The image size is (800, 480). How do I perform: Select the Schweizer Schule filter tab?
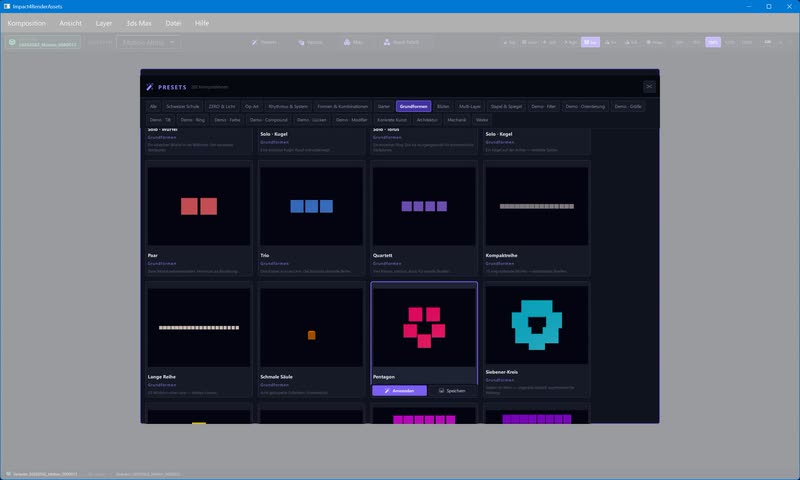183,107
